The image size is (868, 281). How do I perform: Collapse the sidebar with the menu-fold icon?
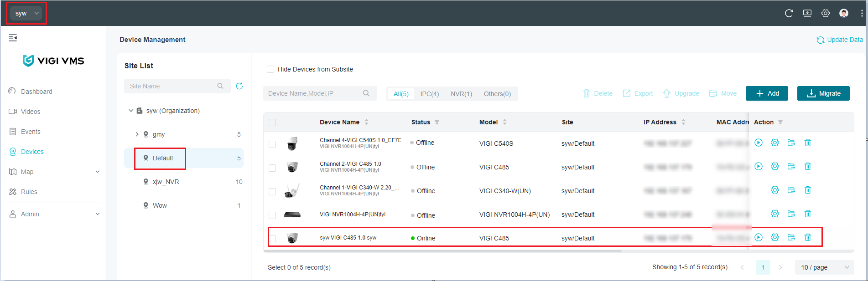[x=13, y=38]
